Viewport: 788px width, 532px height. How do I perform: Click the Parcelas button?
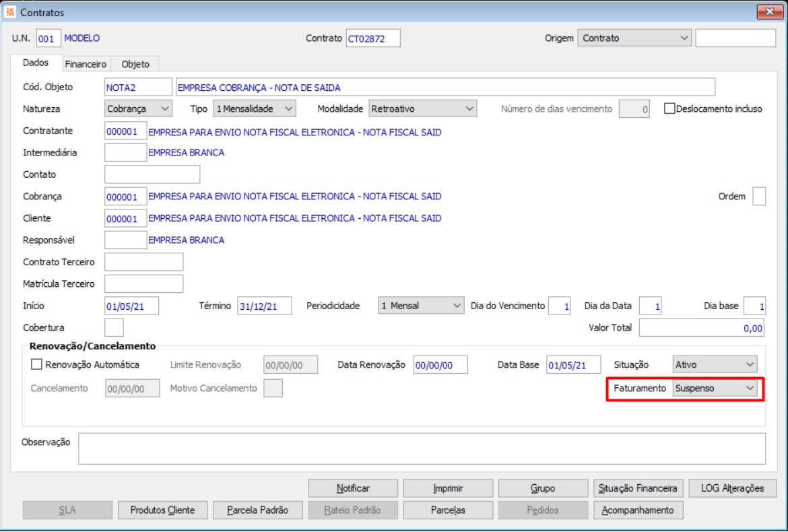[x=448, y=510]
